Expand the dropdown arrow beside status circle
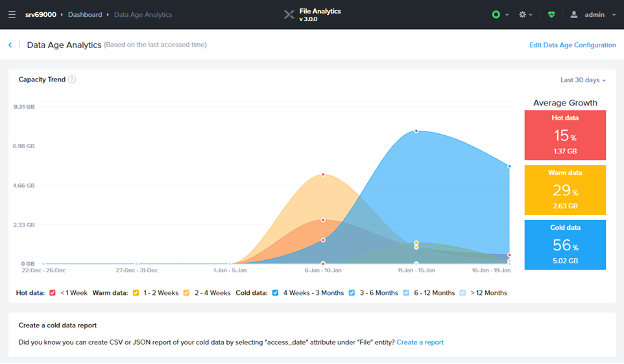The width and height of the screenshot is (624, 364). tap(507, 15)
